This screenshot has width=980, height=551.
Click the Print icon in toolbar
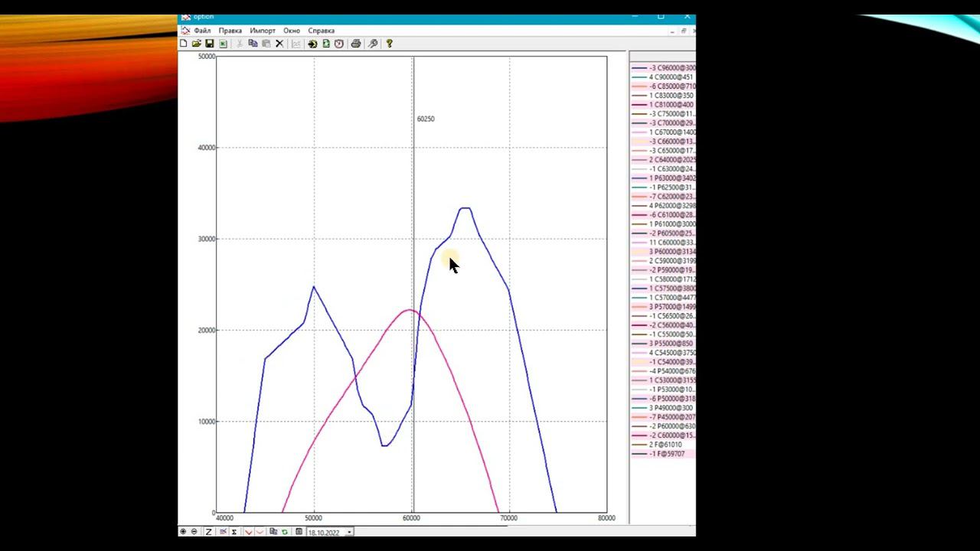coord(356,44)
